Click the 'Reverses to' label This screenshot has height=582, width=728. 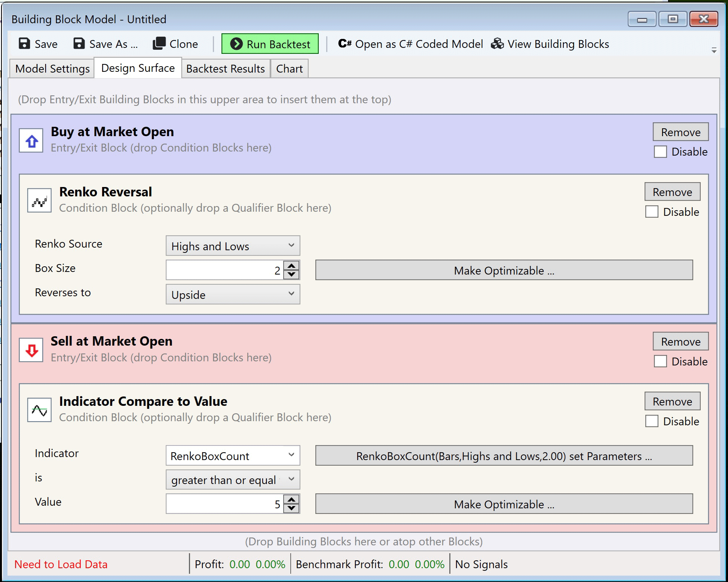[x=63, y=292]
